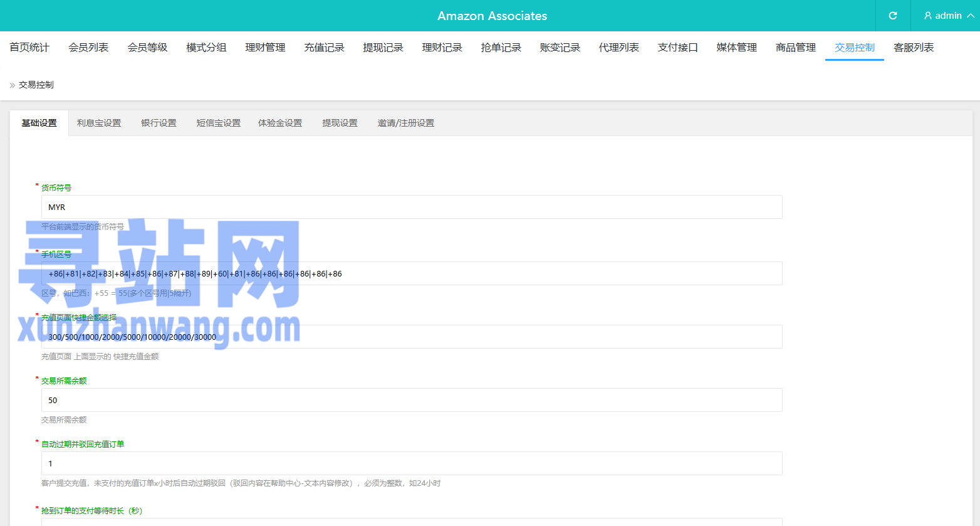Select 提现记录 in top navigation
This screenshot has width=980, height=526.
(x=383, y=48)
